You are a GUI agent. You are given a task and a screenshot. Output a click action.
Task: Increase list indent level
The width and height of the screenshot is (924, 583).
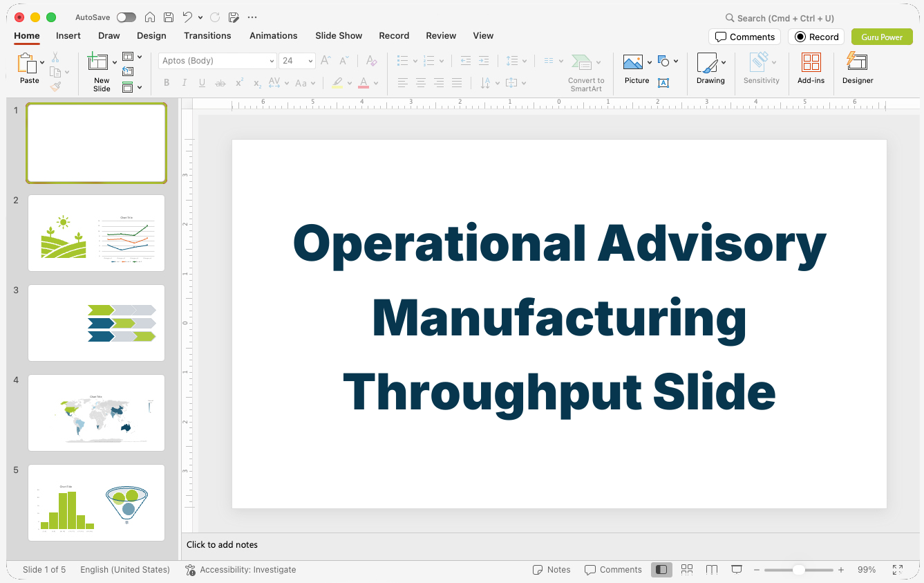click(484, 61)
